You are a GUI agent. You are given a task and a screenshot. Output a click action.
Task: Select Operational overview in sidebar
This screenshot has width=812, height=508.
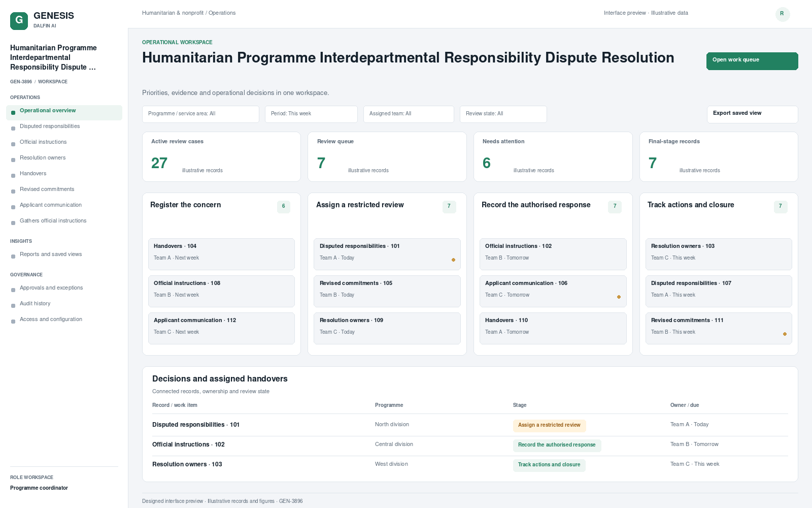(64, 112)
